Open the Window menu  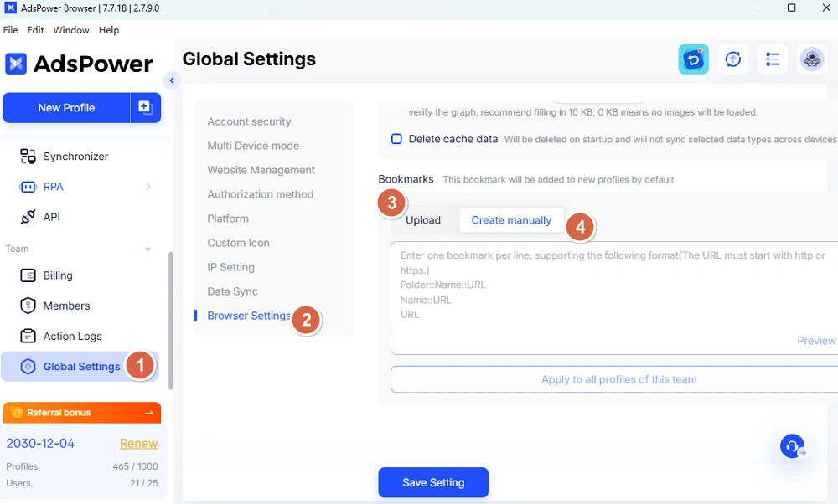pyautogui.click(x=71, y=30)
